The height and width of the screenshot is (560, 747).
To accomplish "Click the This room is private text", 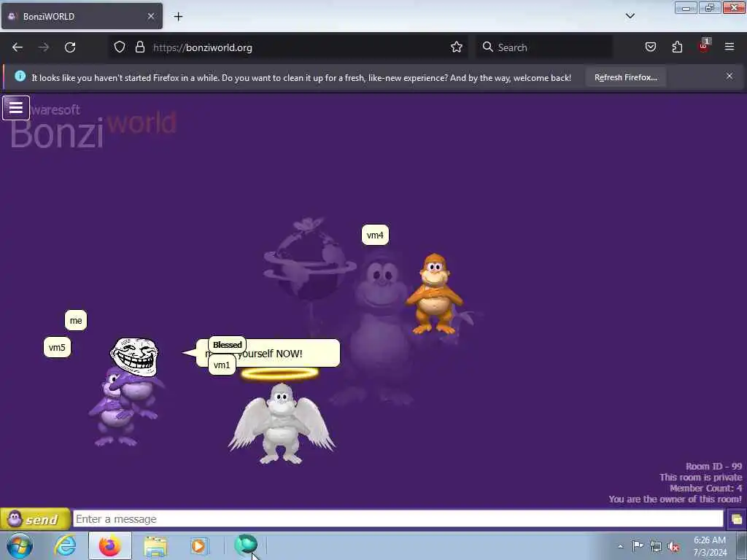I will click(701, 477).
